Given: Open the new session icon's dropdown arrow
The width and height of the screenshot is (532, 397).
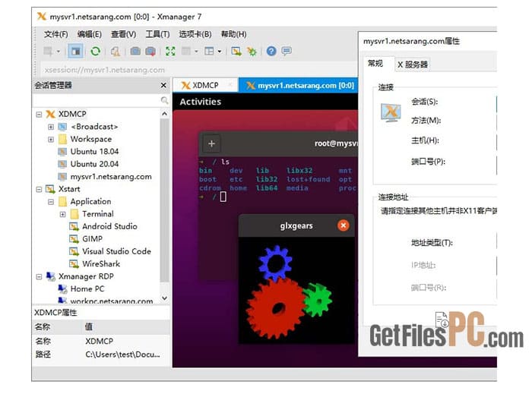Looking at the screenshot, I should point(59,52).
